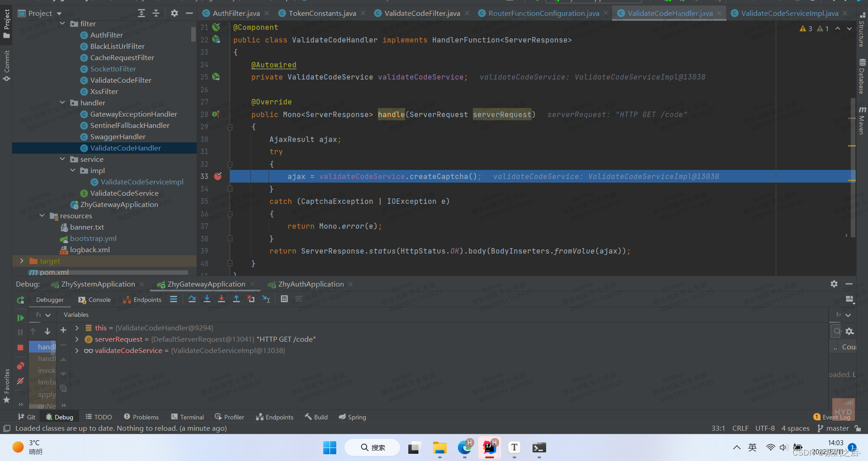Screen dimensions: 868x461
Task: Expand the serverRequest variable node
Action: tap(77, 339)
